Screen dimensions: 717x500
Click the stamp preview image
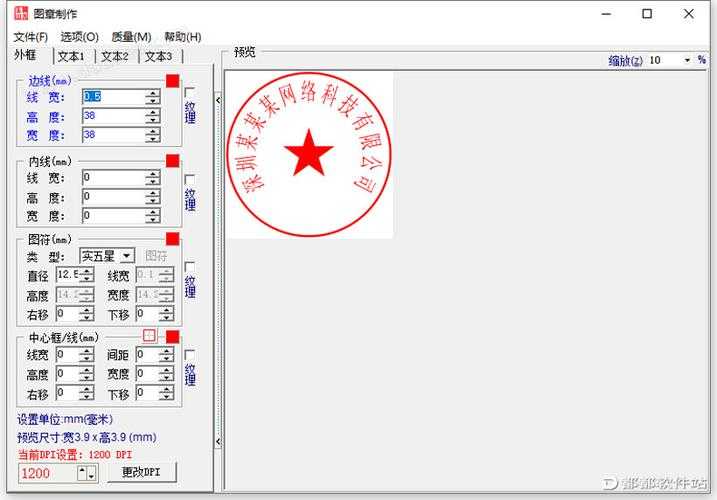(309, 154)
